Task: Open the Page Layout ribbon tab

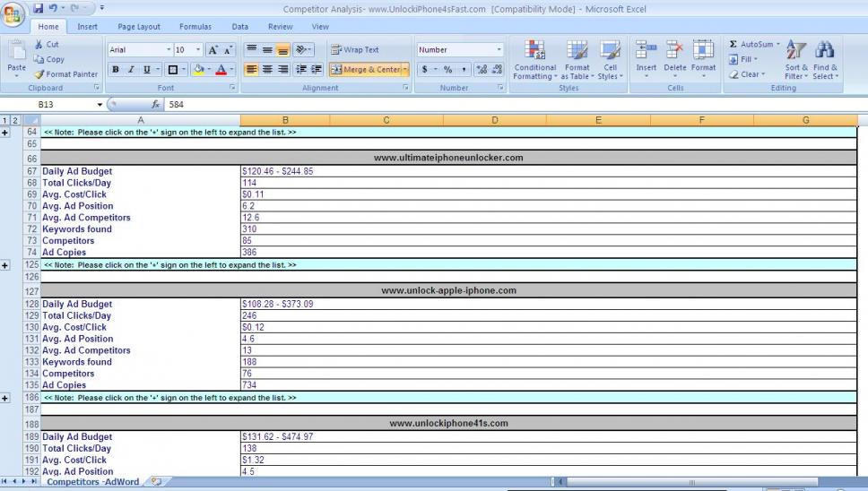Action: point(139,27)
